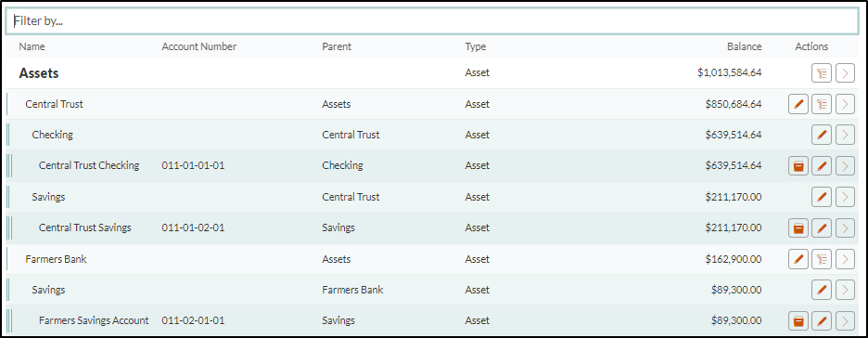Select the Farmers Bank account name
Viewport: 868px width, 338px height.
coord(56,259)
